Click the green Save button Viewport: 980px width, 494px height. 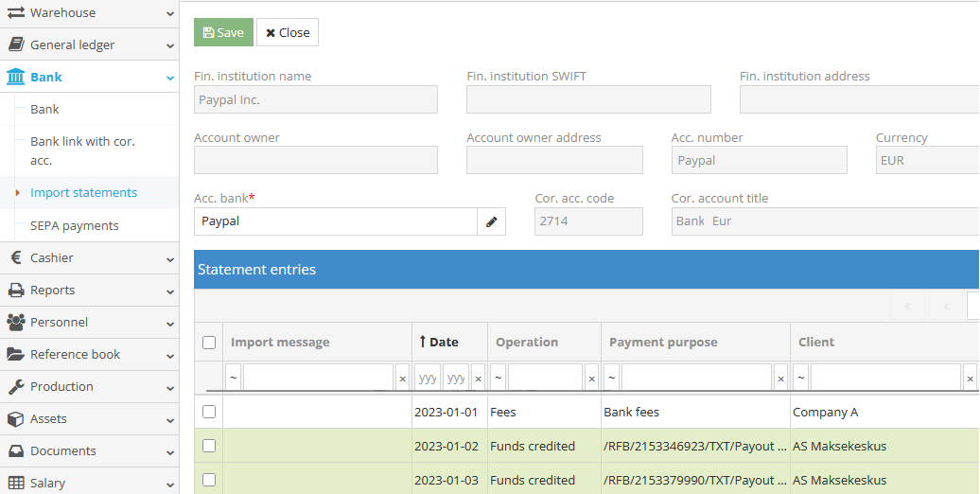[x=223, y=32]
